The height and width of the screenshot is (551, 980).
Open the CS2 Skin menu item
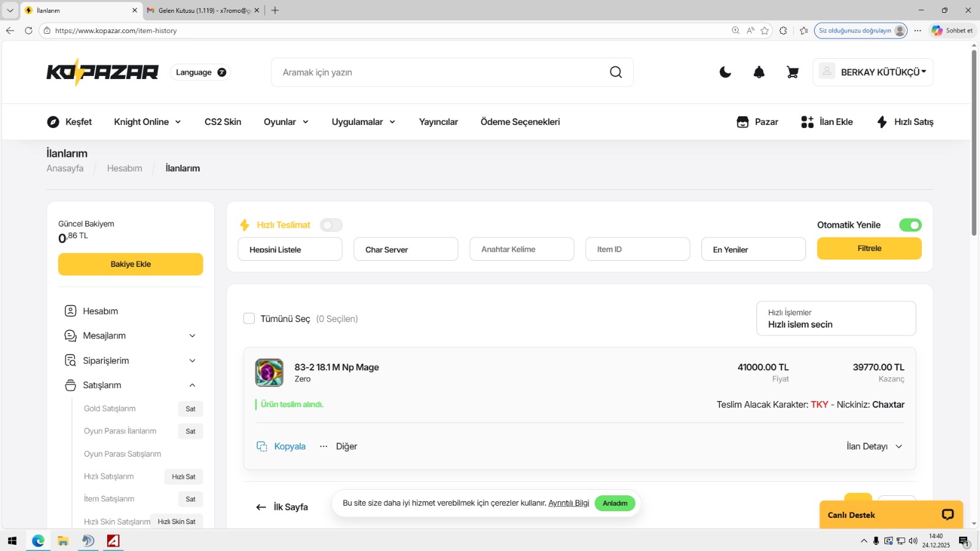click(223, 122)
